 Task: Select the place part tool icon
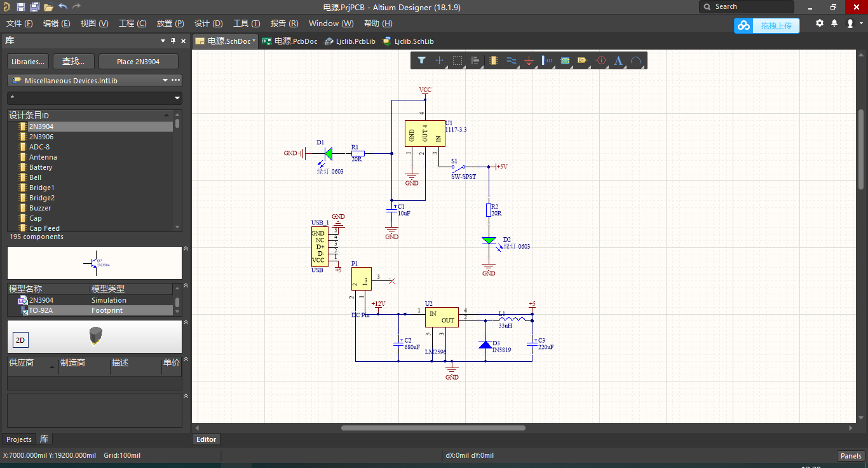click(x=494, y=60)
